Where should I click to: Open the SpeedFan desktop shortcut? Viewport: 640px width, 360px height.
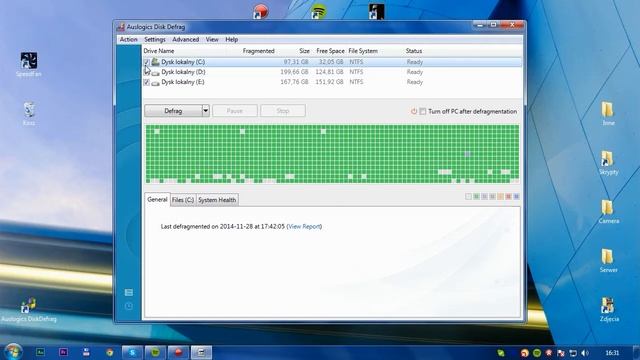click(x=29, y=64)
